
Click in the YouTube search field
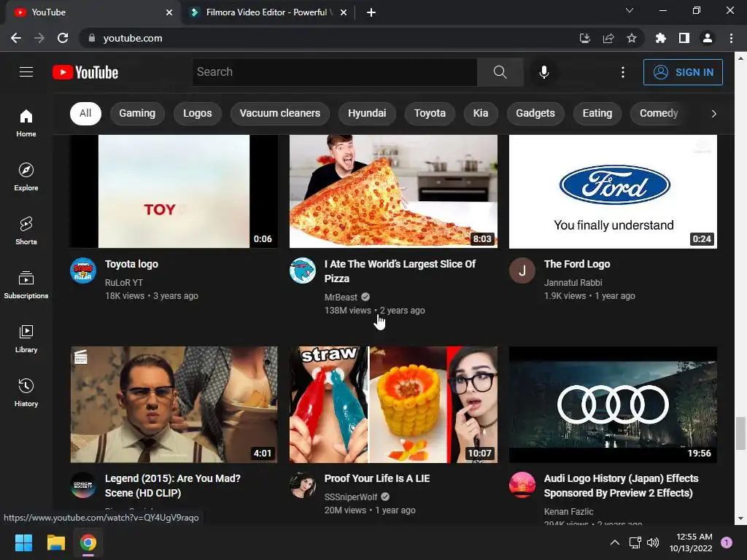point(334,72)
